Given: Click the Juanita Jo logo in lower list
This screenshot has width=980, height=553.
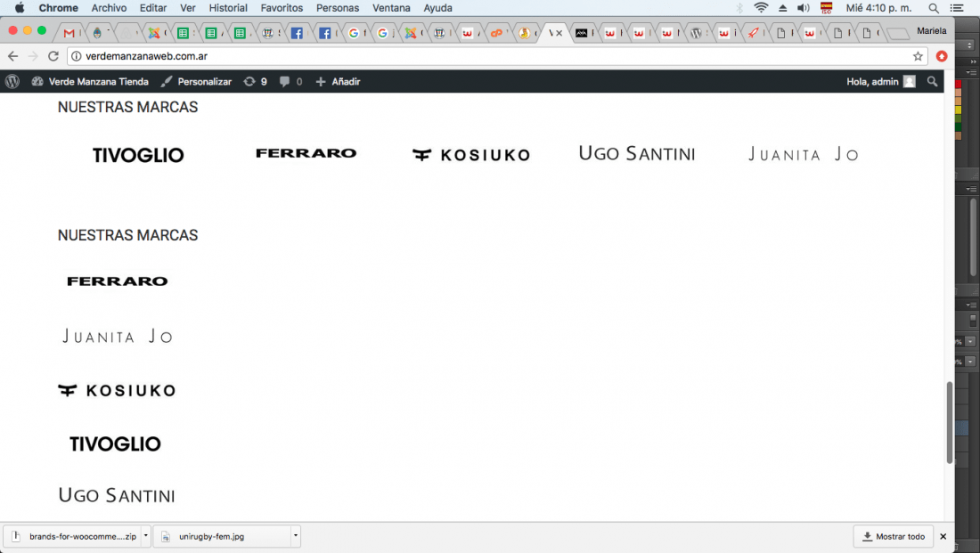Looking at the screenshot, I should [118, 337].
